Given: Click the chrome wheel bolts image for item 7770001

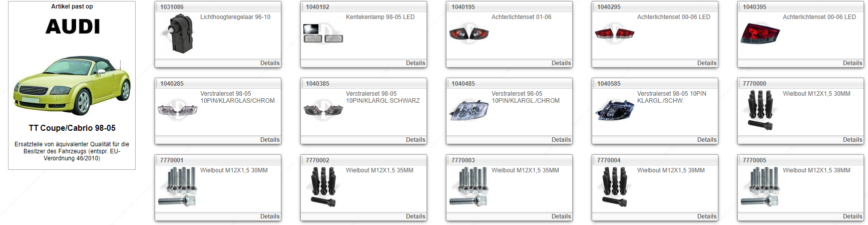Looking at the screenshot, I should point(178,187).
